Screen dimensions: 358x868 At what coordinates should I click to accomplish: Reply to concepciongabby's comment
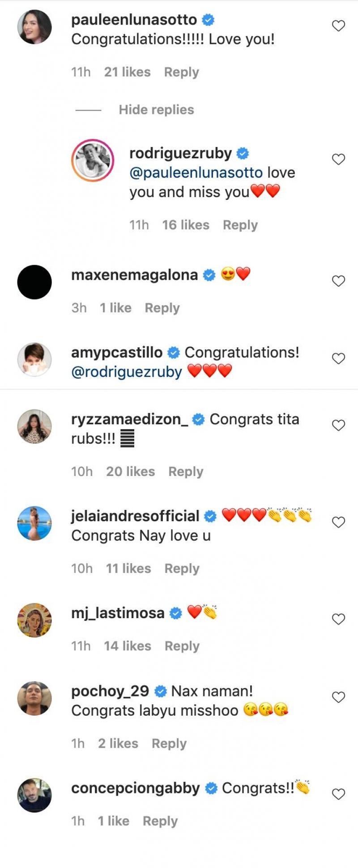click(x=160, y=822)
